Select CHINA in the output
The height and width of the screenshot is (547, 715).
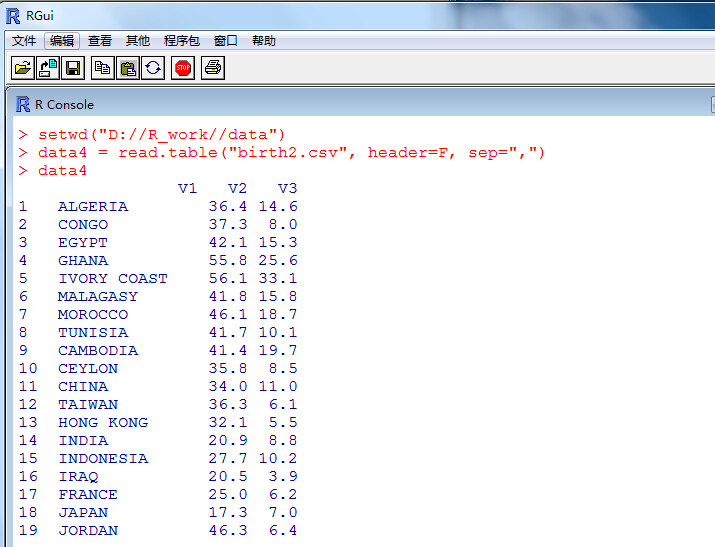(x=83, y=387)
